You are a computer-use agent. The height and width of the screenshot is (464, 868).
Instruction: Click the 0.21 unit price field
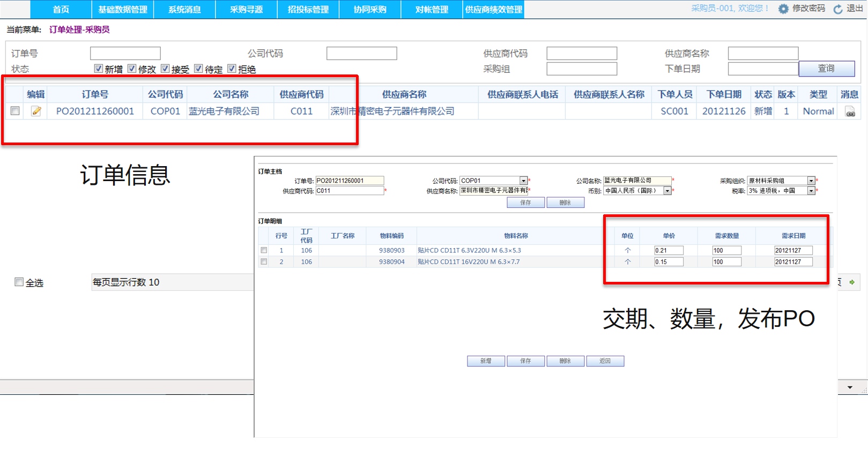point(668,250)
